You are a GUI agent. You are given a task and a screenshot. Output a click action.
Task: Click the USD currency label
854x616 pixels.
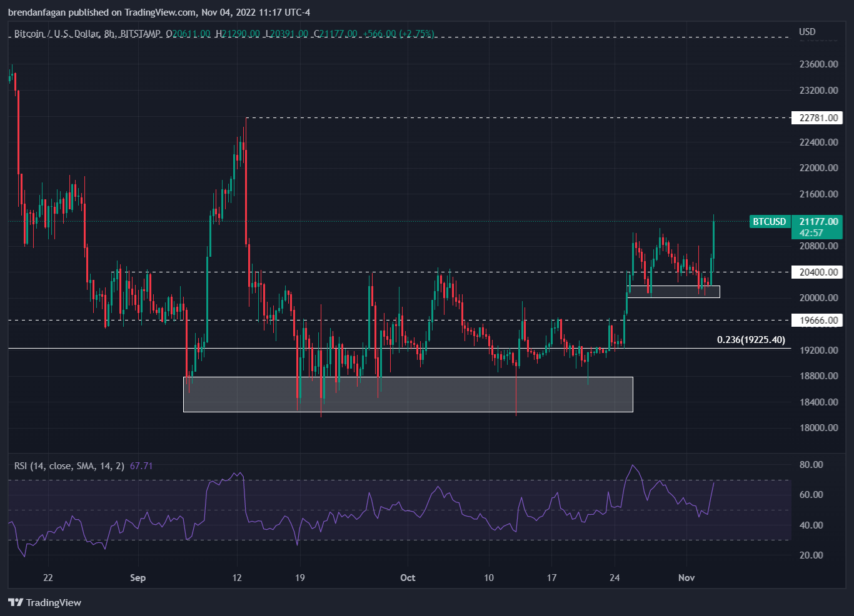[807, 32]
